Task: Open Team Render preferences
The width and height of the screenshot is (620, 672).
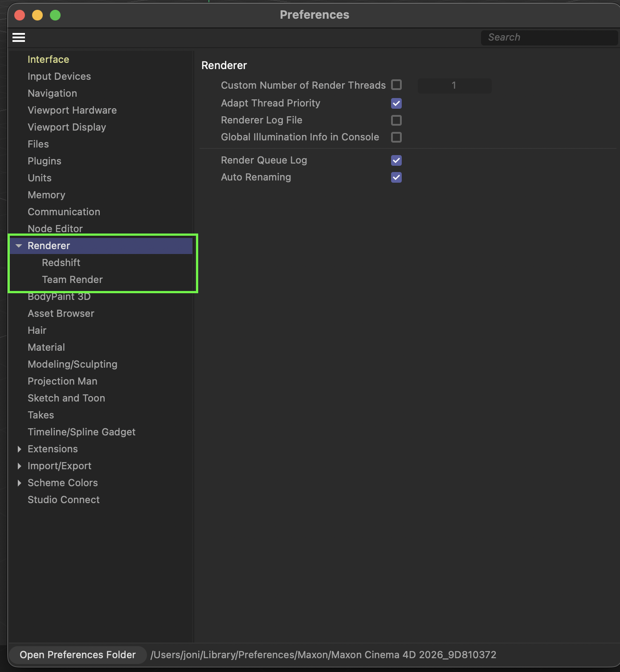Action: coord(72,280)
